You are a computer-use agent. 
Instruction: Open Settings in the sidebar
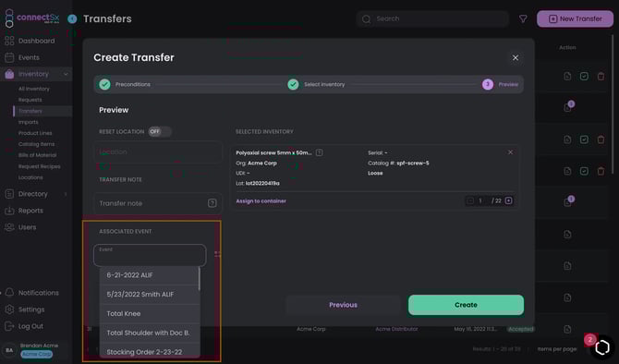[x=31, y=309]
